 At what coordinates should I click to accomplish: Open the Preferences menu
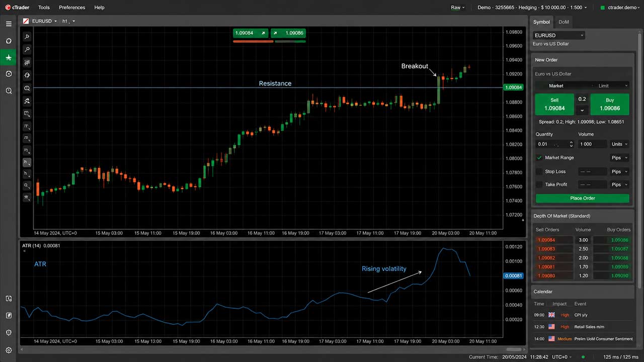(x=72, y=8)
